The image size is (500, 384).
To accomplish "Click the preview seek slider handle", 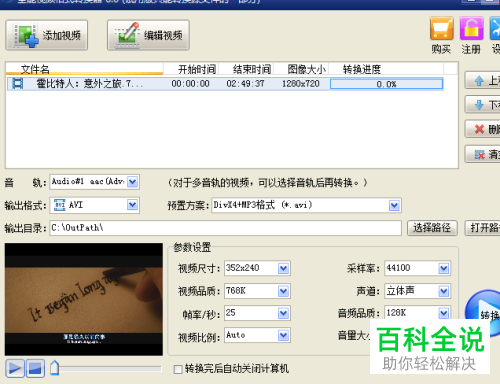I will (x=54, y=368).
